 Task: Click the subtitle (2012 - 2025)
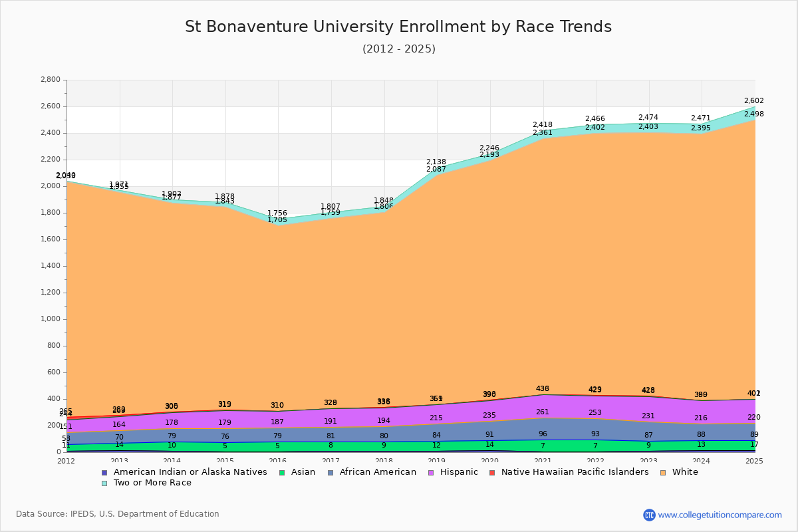(x=399, y=49)
